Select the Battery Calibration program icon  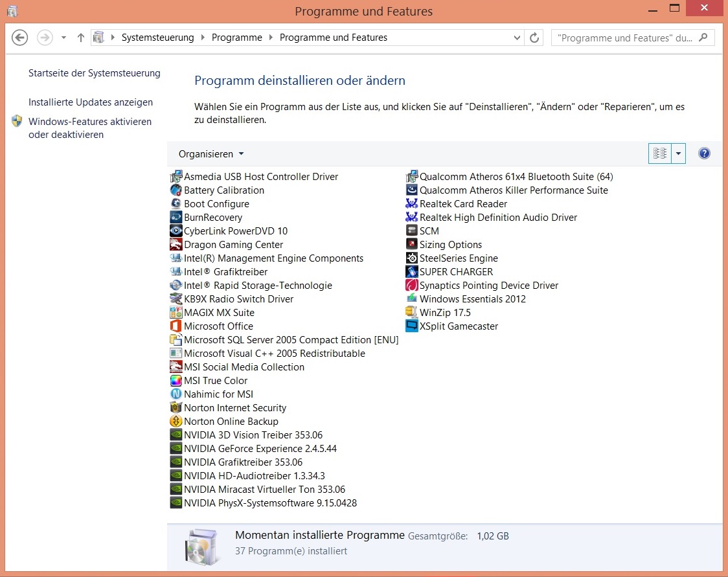point(176,190)
